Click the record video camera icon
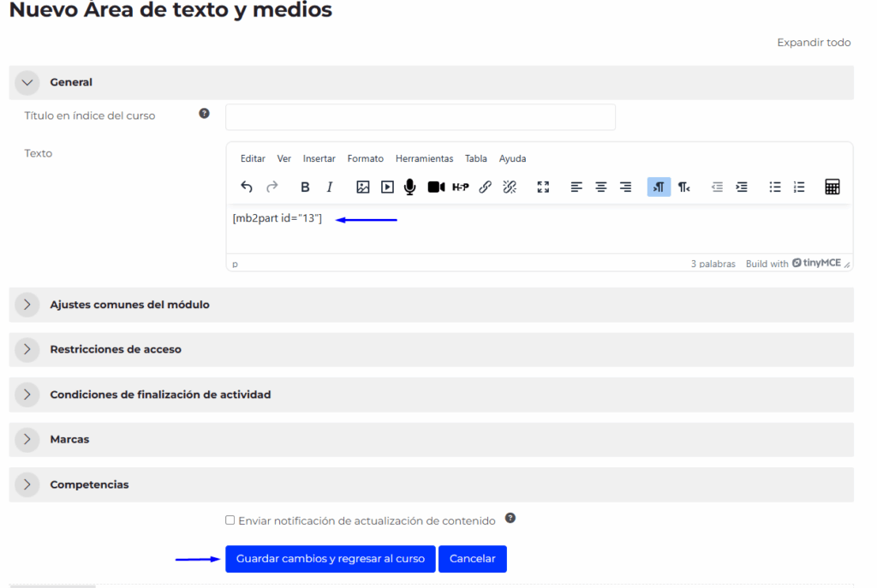This screenshot has height=588, width=877. coord(436,187)
